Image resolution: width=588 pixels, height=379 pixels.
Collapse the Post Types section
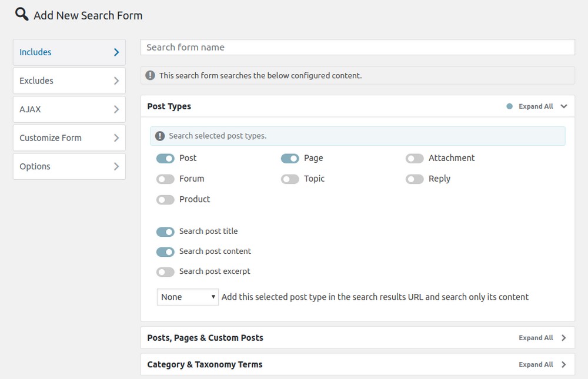coord(564,106)
